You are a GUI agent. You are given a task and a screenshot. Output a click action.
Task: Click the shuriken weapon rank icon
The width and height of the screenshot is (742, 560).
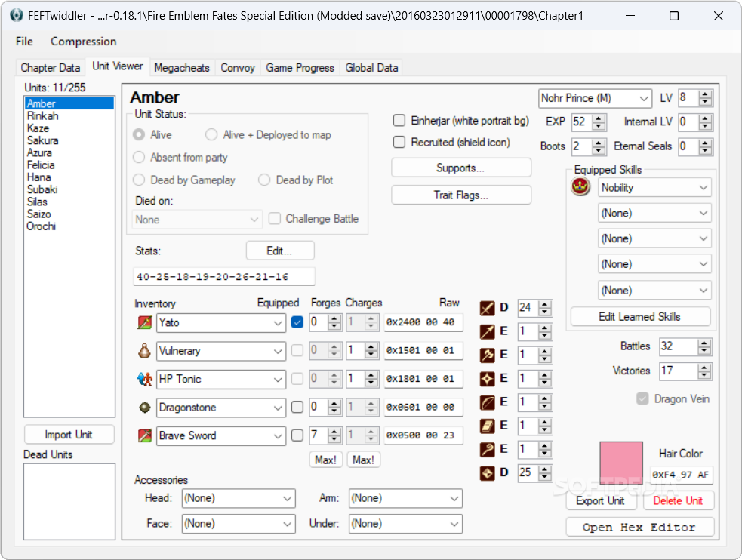(487, 378)
